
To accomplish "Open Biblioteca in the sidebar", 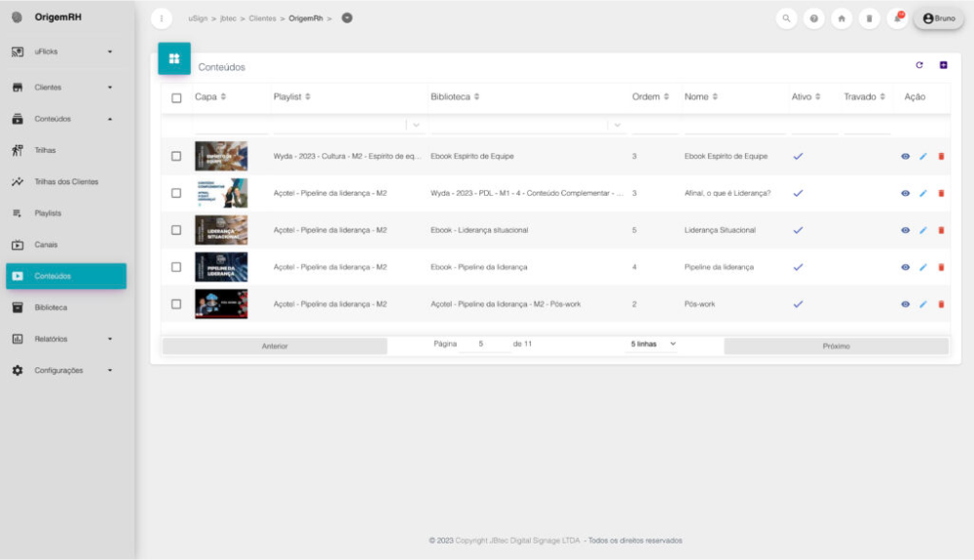I will click(51, 308).
